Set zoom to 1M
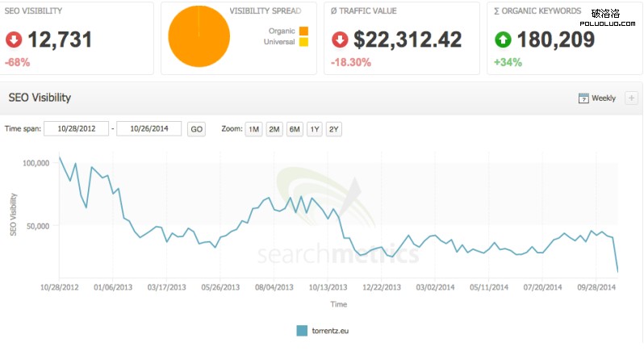The width and height of the screenshot is (644, 351). (x=253, y=129)
